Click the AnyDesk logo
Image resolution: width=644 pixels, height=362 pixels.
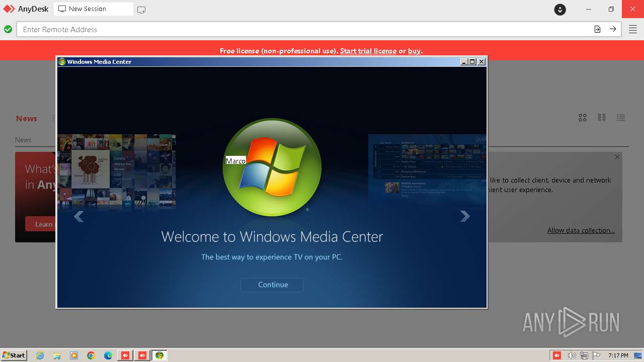(26, 9)
